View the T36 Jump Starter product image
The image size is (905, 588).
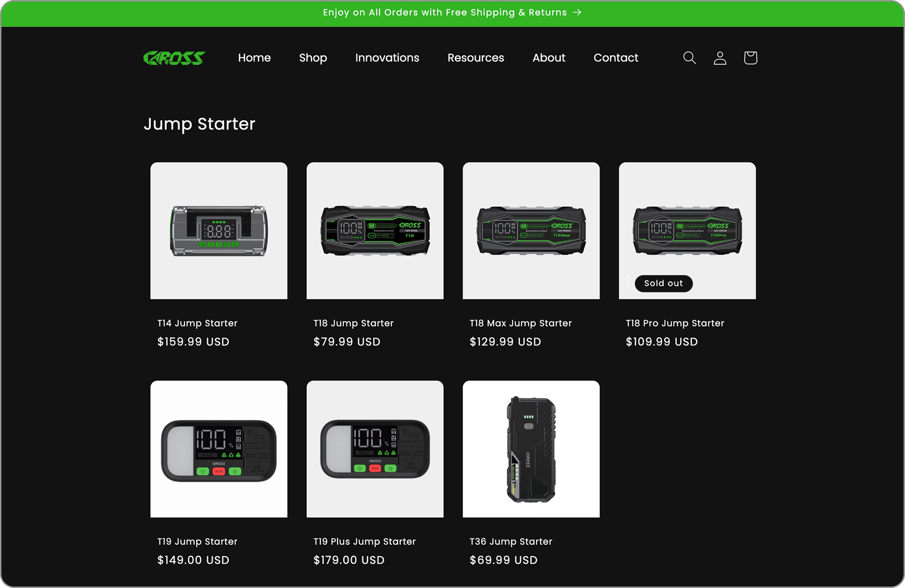point(531,449)
